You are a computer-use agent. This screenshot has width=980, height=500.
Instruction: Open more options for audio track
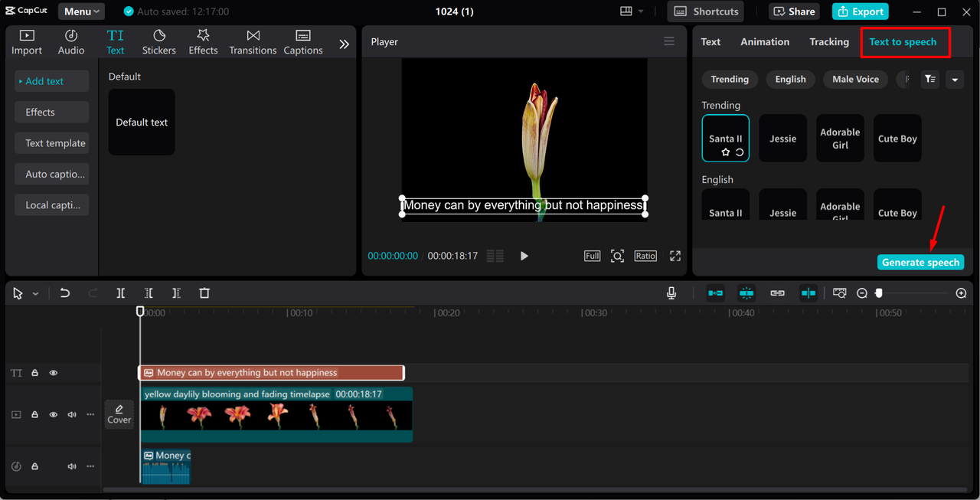click(x=90, y=466)
